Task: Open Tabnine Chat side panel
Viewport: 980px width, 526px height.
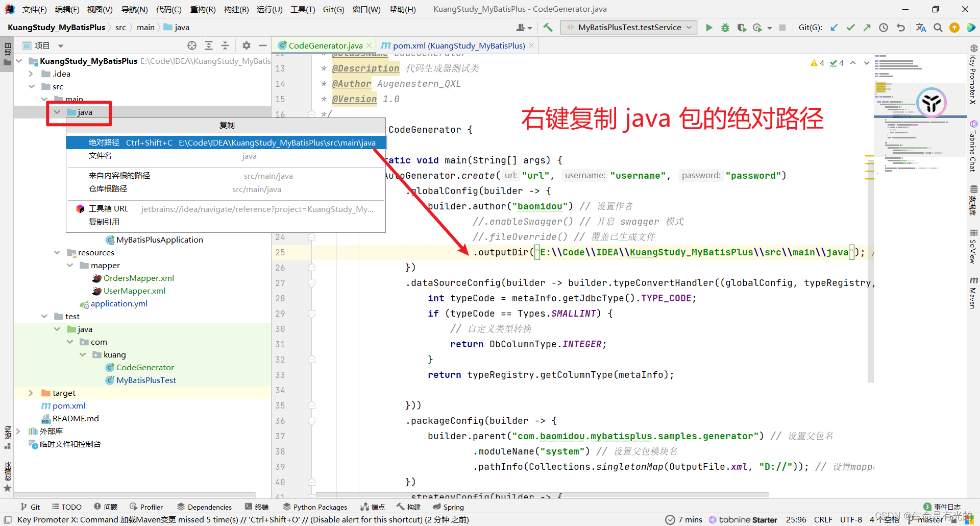Action: 973,146
